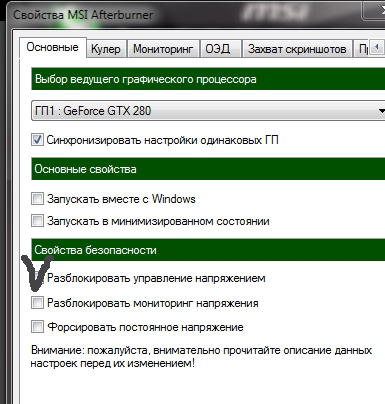Switch to the Основные tab
This screenshot has width=385, height=404.
(x=53, y=47)
